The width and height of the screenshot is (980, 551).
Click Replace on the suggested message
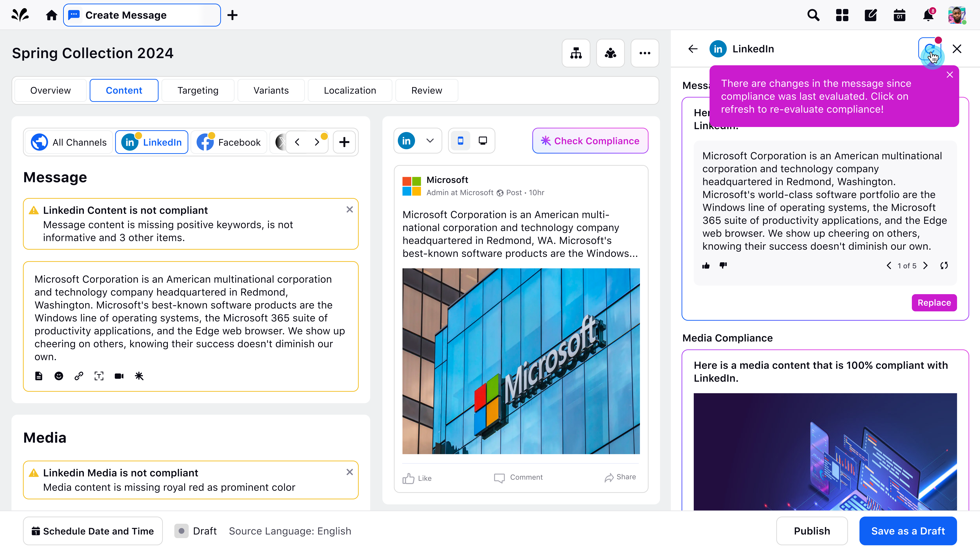934,303
